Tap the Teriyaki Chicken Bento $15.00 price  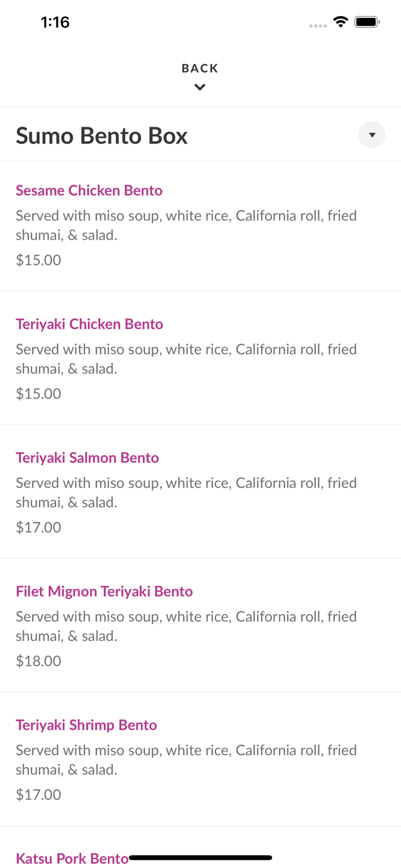coord(38,393)
